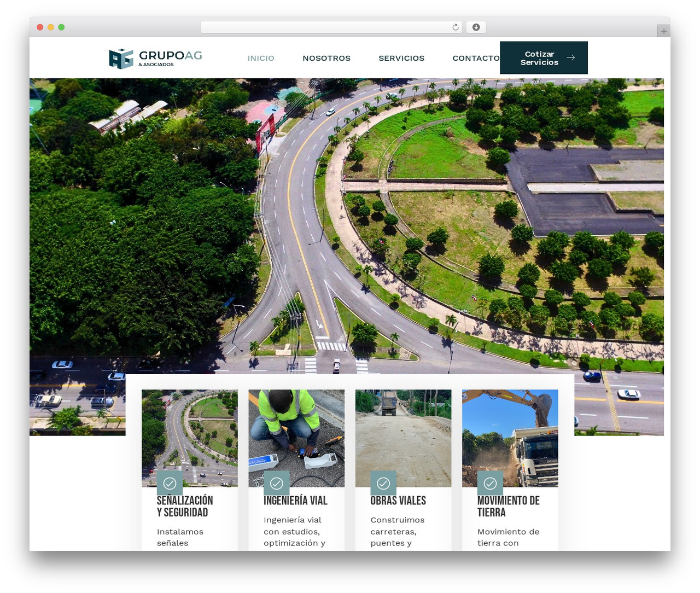This screenshot has height=593, width=700.
Task: Open the Señalización y Seguridad heading link
Action: click(185, 506)
